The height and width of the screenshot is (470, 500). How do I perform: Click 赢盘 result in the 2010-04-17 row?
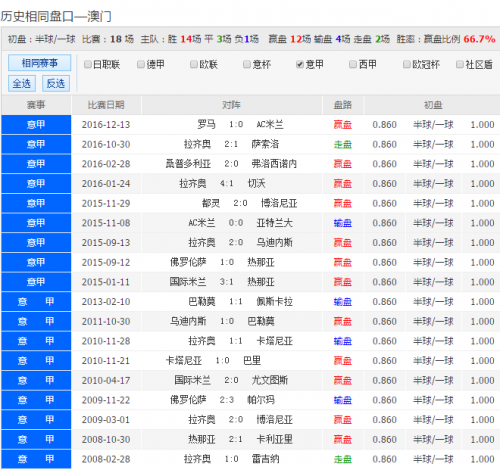coord(343,380)
